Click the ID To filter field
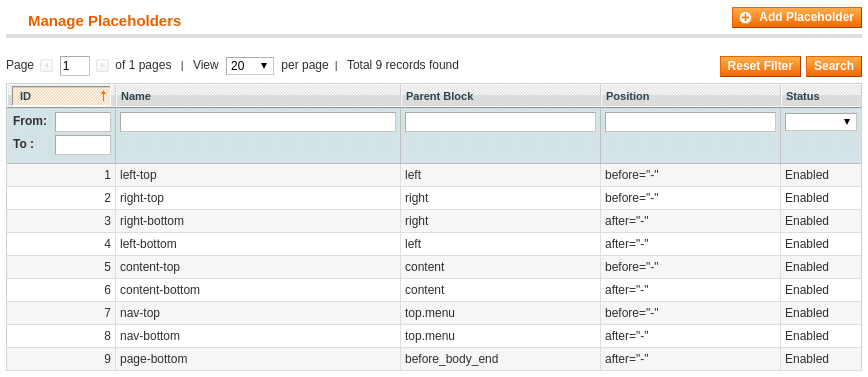 83,145
